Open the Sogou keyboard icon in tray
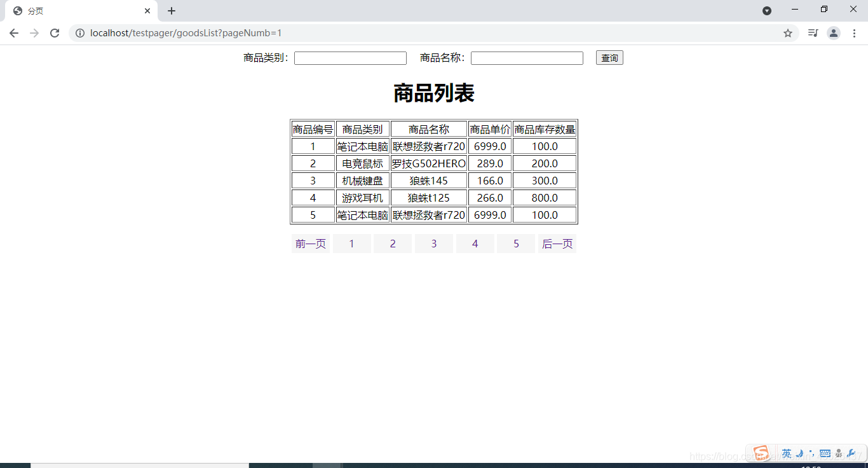The width and height of the screenshot is (868, 468). pos(825,453)
